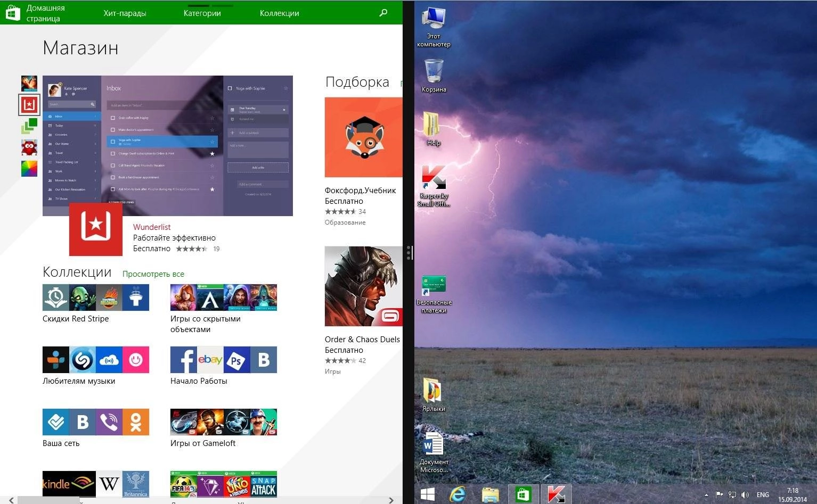Open the Order & Chaos Duels game tile

[364, 286]
